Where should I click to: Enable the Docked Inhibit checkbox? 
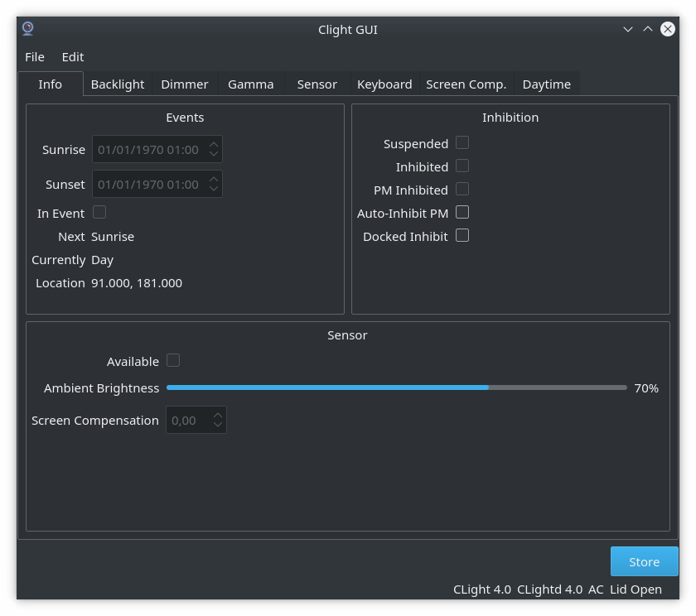pyautogui.click(x=462, y=235)
